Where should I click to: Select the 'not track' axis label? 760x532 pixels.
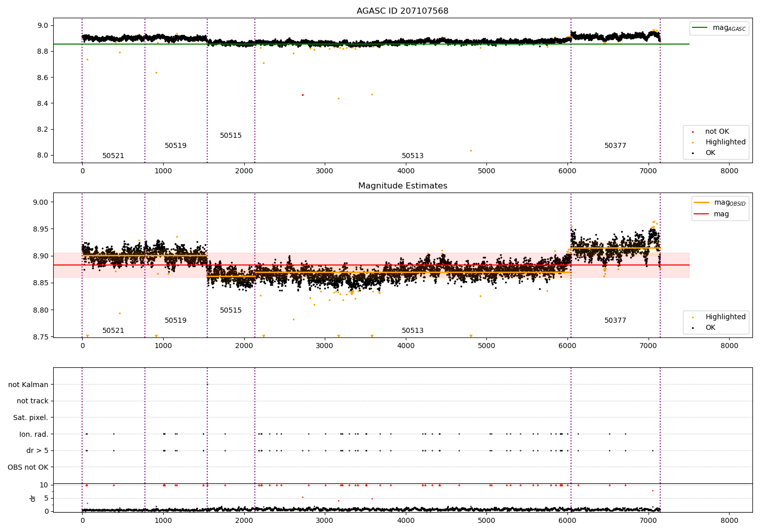pos(32,401)
